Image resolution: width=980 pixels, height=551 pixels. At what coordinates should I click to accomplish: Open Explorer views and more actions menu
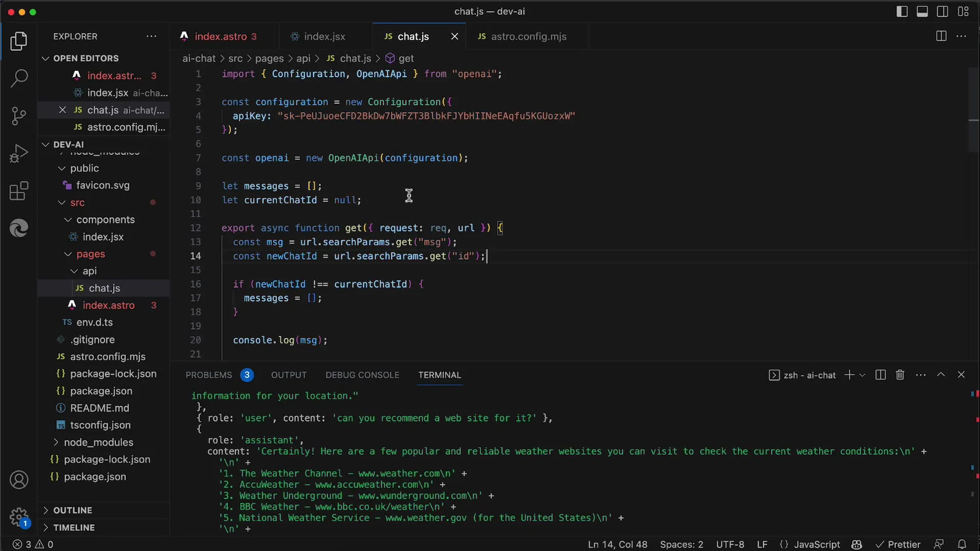(x=151, y=36)
